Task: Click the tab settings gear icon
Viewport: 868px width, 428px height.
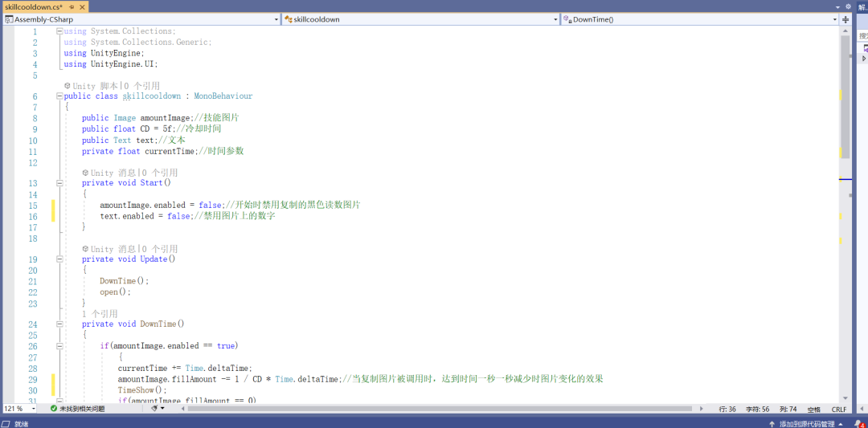Action: tap(848, 6)
